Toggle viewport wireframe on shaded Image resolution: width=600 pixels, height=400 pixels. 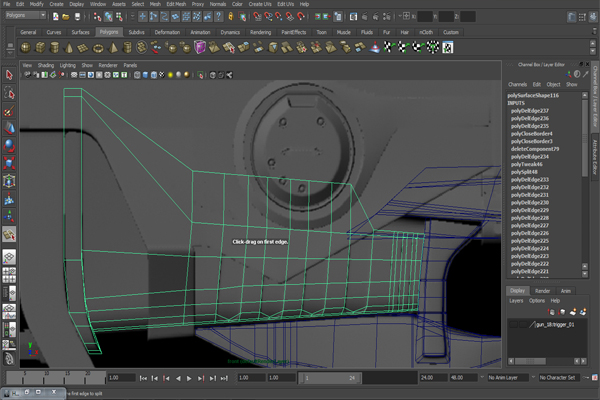pyautogui.click(x=153, y=75)
